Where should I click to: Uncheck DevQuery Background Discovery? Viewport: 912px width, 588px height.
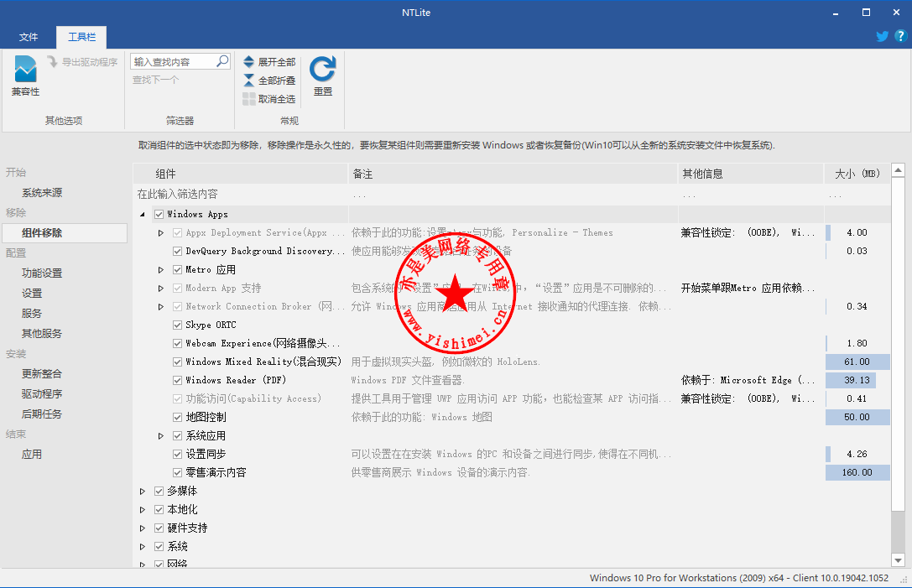(x=177, y=252)
